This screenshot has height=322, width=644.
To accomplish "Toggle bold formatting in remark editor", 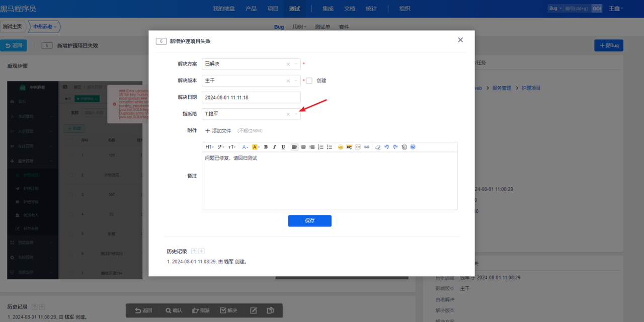I will click(266, 147).
